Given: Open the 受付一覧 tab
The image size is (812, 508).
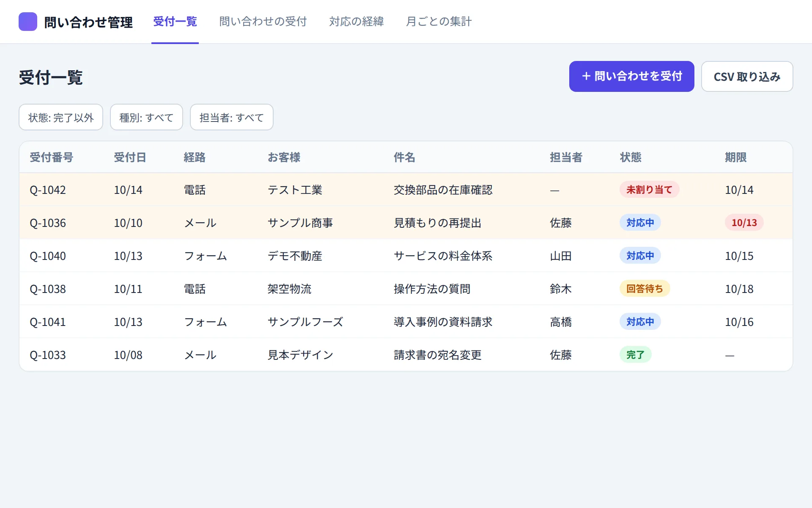Looking at the screenshot, I should coord(175,22).
